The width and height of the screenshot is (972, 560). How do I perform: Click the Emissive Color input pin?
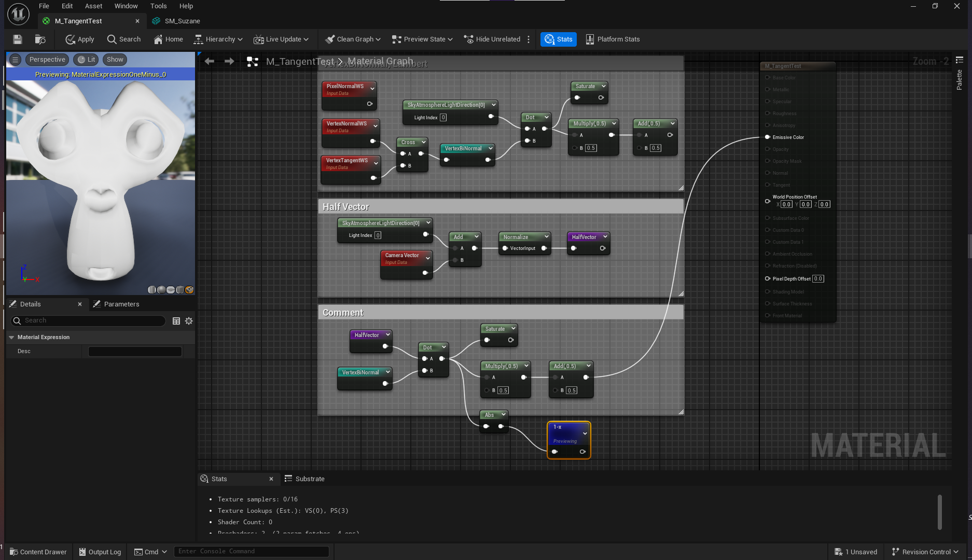point(768,137)
